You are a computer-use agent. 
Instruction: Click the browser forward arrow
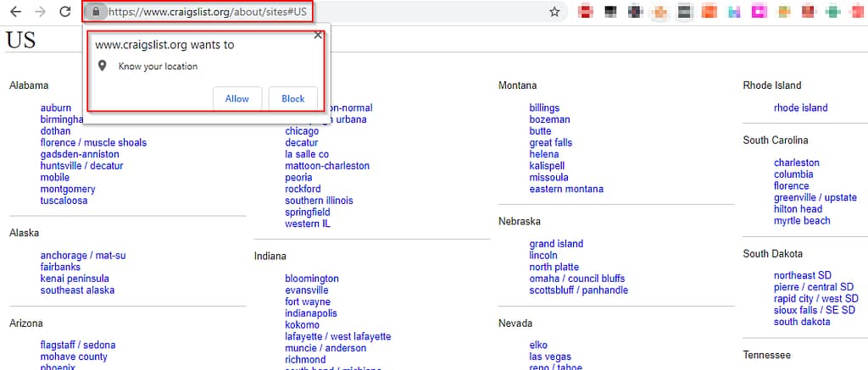[x=41, y=12]
